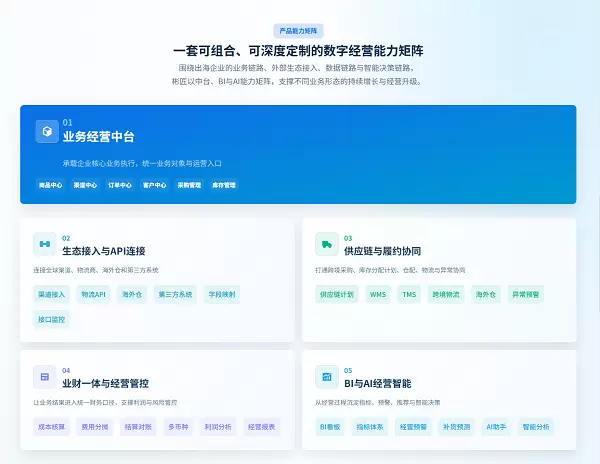This screenshot has width=600, height=464.
Task: Click the connector icon beside 生态接入与API连接
Action: point(45,244)
